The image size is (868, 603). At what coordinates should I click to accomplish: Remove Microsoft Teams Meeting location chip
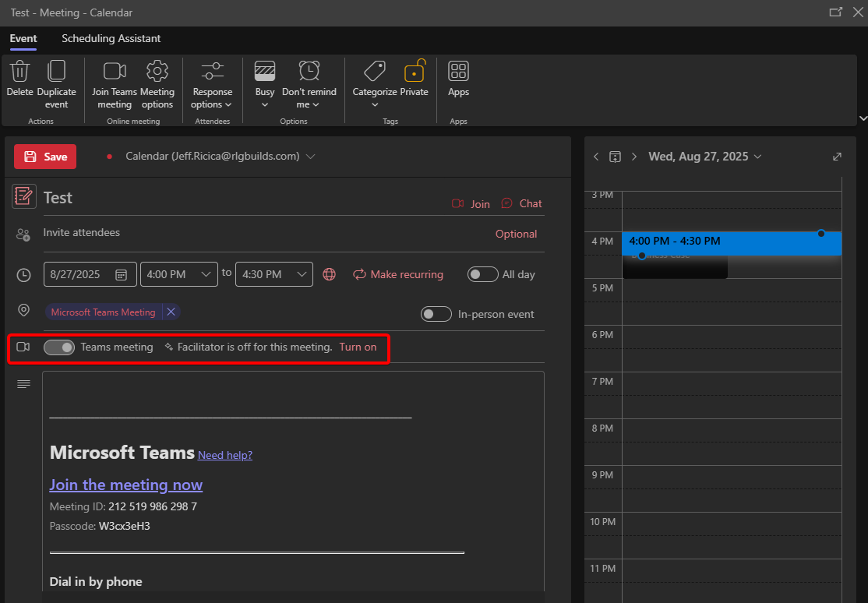[171, 312]
